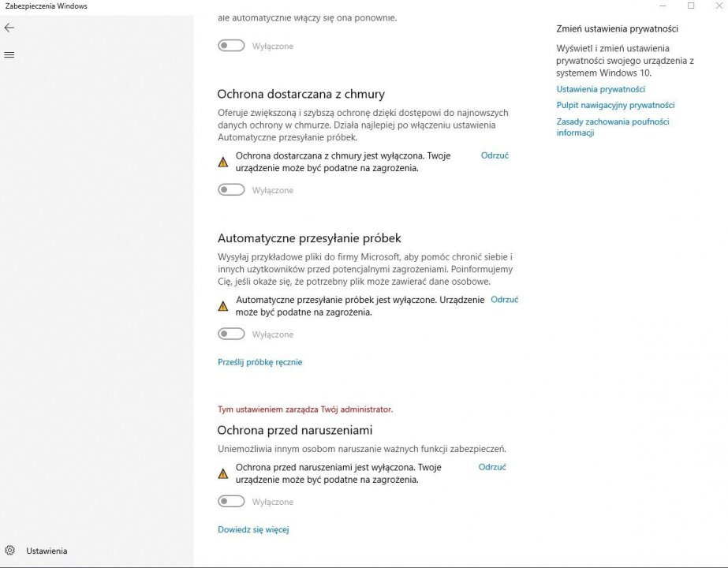Click warning icon for cloud-delivered protection
Image resolution: width=728 pixels, height=568 pixels.
pos(223,162)
